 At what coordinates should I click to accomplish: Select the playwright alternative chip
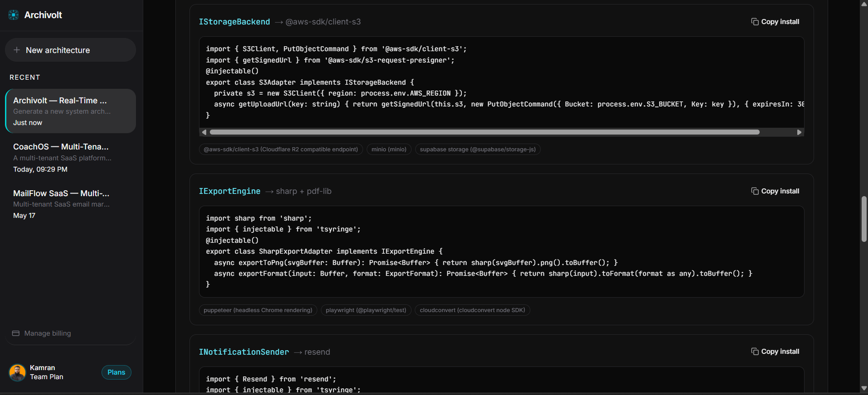click(x=366, y=310)
